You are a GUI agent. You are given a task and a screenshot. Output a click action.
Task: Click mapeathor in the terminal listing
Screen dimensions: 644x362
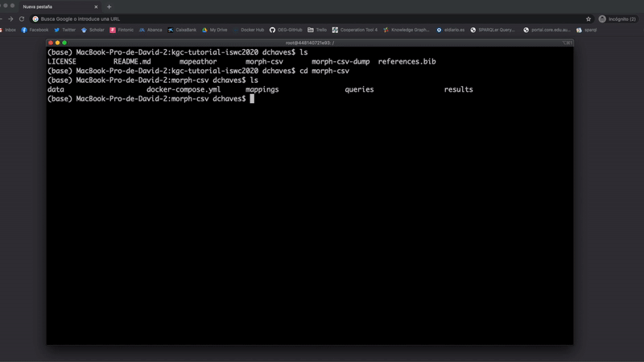[x=198, y=62]
